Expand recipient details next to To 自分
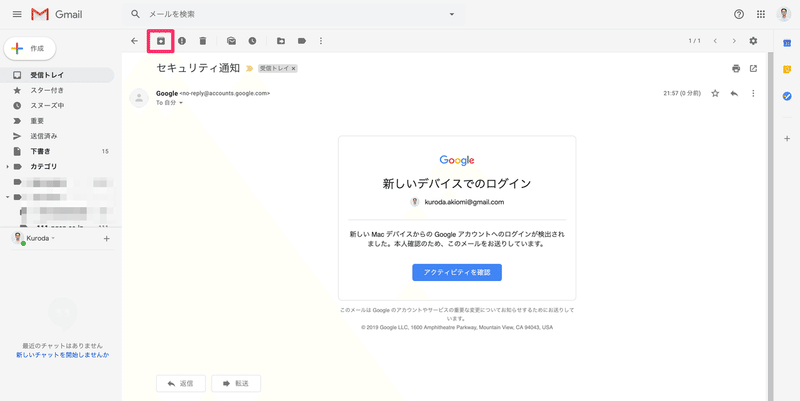This screenshot has width=800, height=401. coord(181,103)
